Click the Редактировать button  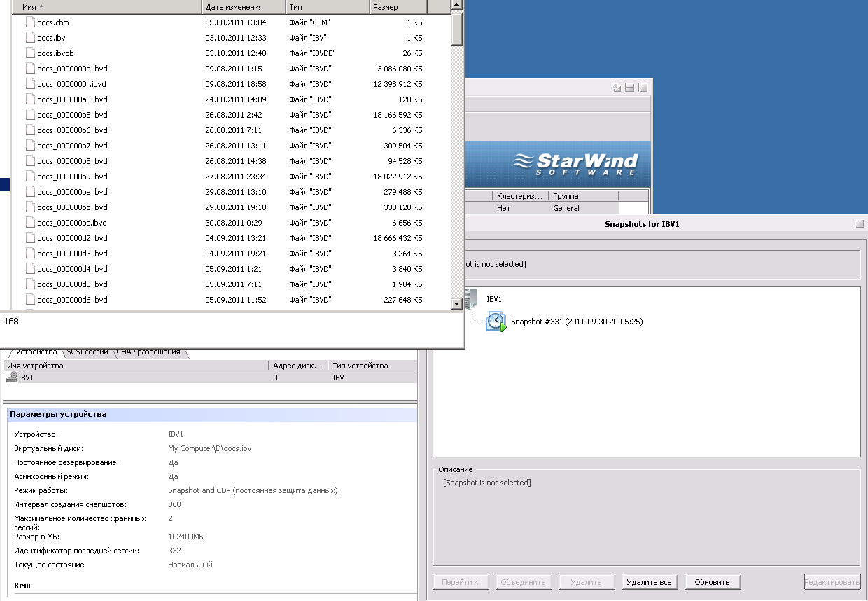point(832,582)
